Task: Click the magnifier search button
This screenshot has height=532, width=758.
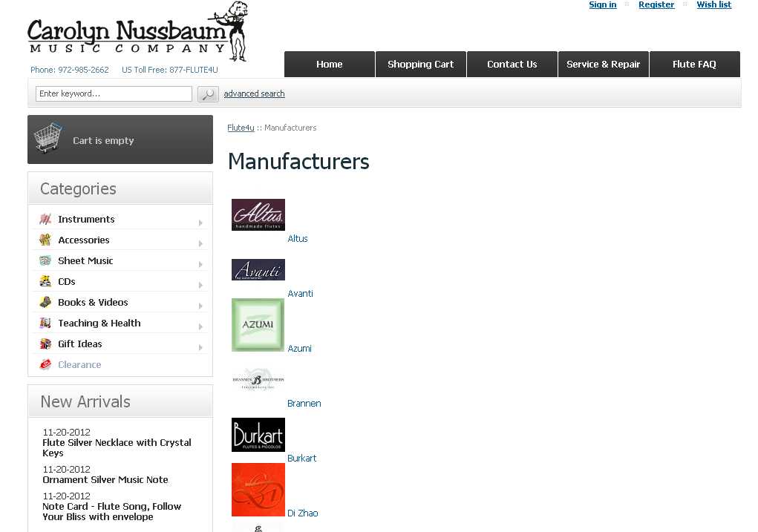Action: (208, 94)
